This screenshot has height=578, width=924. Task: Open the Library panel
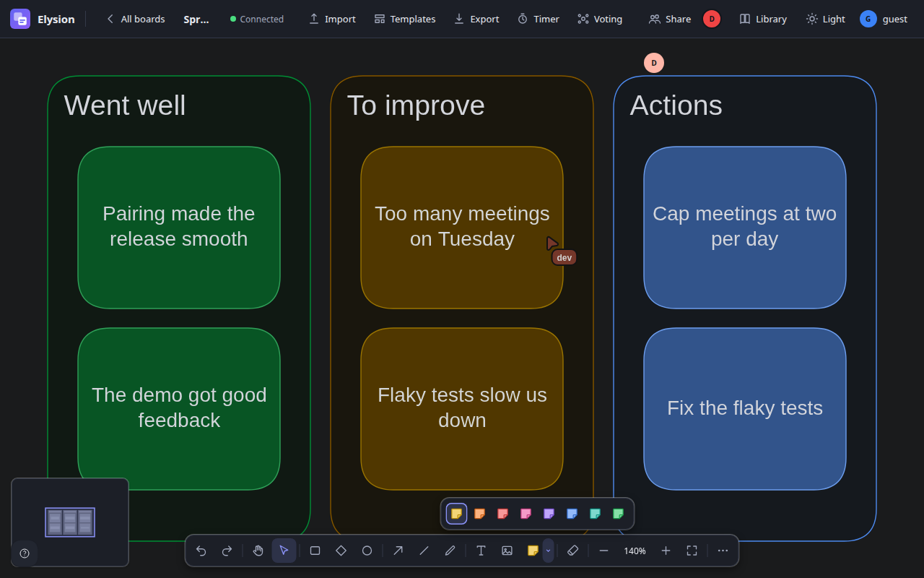763,19
